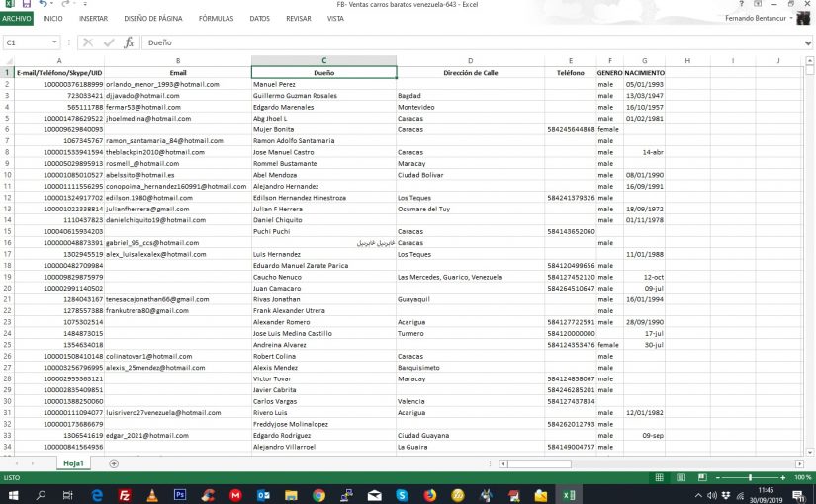Open the Undo history dropdown arrow
This screenshot has width=816, height=504.
point(52,4)
